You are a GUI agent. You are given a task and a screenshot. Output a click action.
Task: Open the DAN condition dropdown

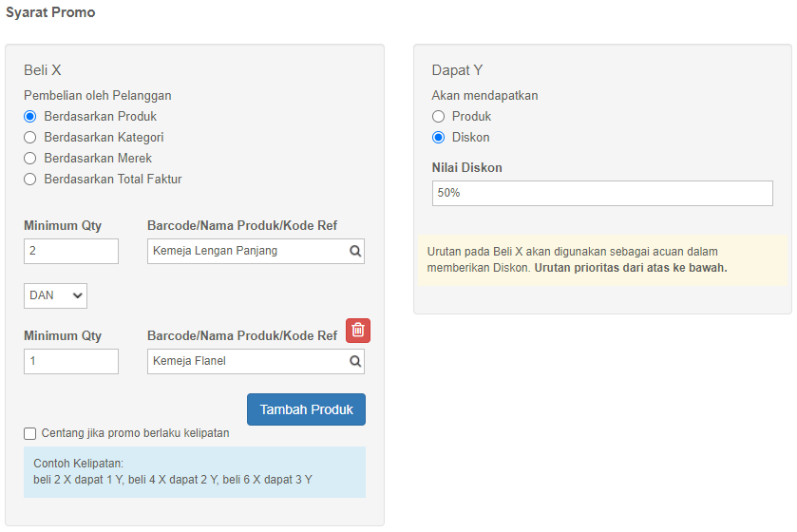coord(55,295)
